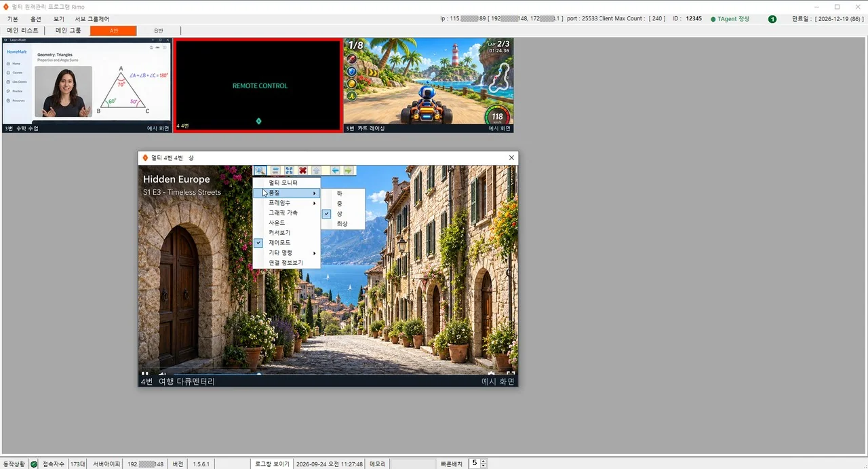Click the 빠른배치 number field
The height and width of the screenshot is (469, 868).
[474, 464]
